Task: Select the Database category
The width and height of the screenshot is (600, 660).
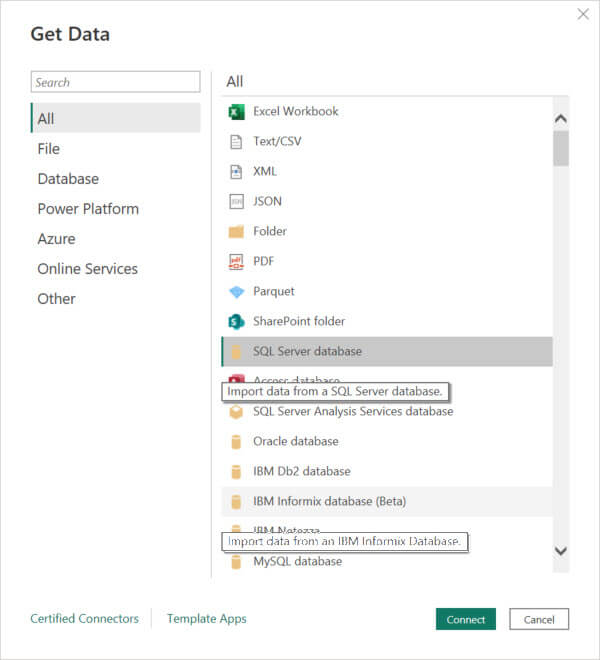Action: click(x=68, y=179)
